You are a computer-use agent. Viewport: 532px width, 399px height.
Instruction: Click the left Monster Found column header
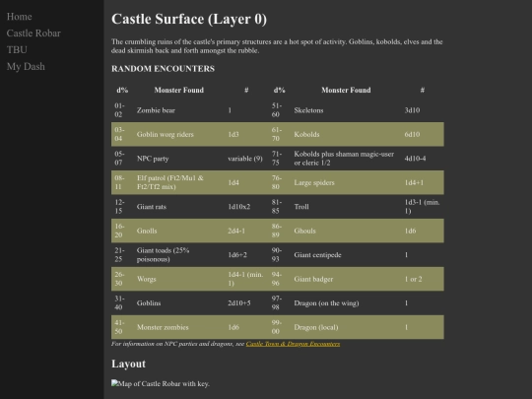[x=179, y=90]
